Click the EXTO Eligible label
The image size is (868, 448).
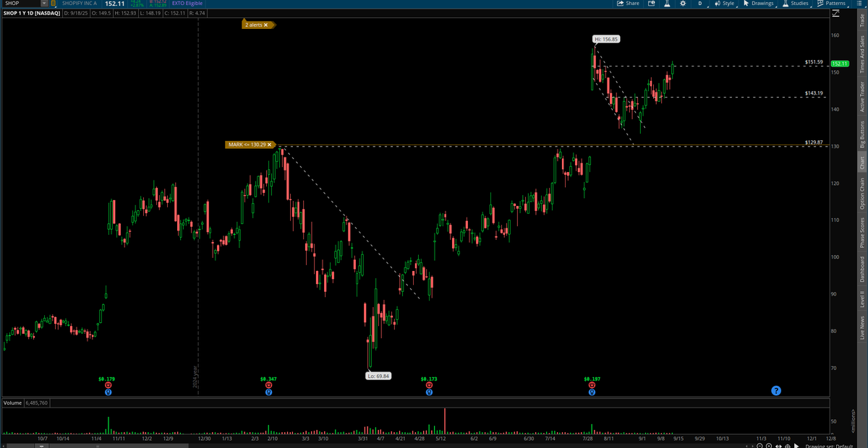pos(187,4)
